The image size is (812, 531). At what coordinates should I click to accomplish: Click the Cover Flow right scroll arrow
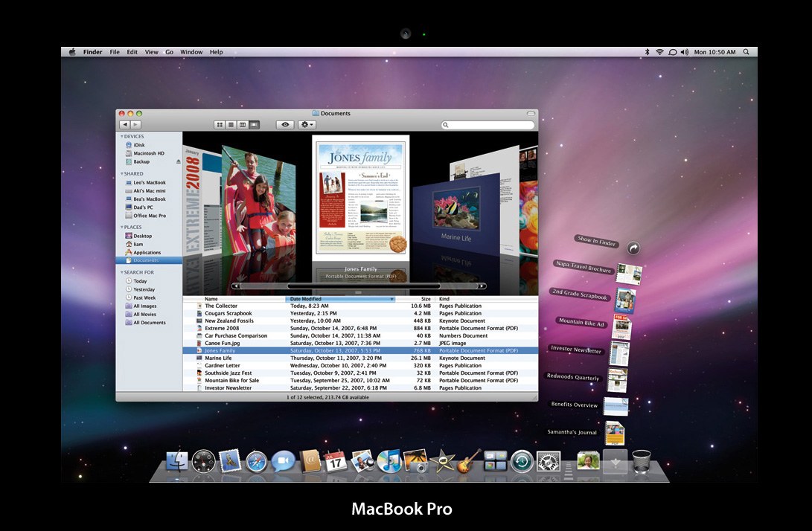pos(482,286)
